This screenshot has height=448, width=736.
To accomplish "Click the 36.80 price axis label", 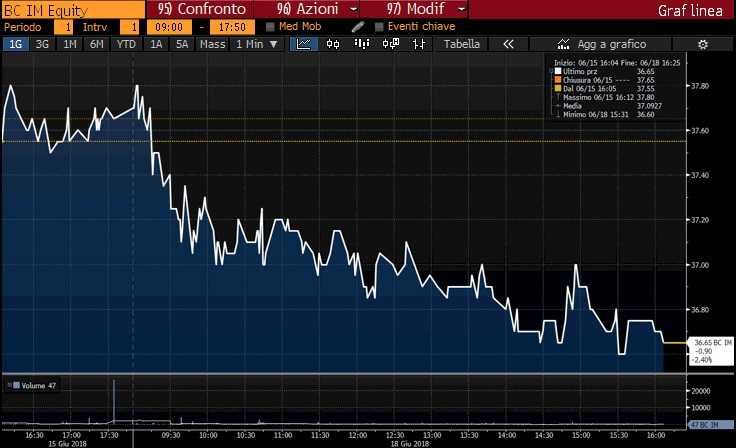I will (700, 309).
